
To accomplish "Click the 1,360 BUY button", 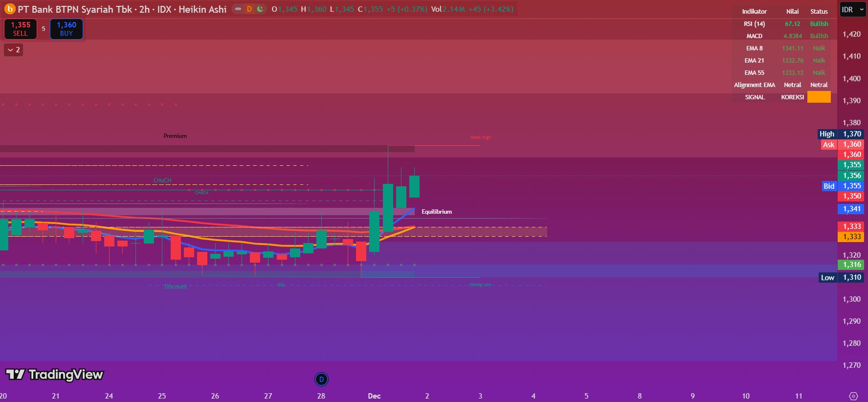I will pyautogui.click(x=67, y=29).
